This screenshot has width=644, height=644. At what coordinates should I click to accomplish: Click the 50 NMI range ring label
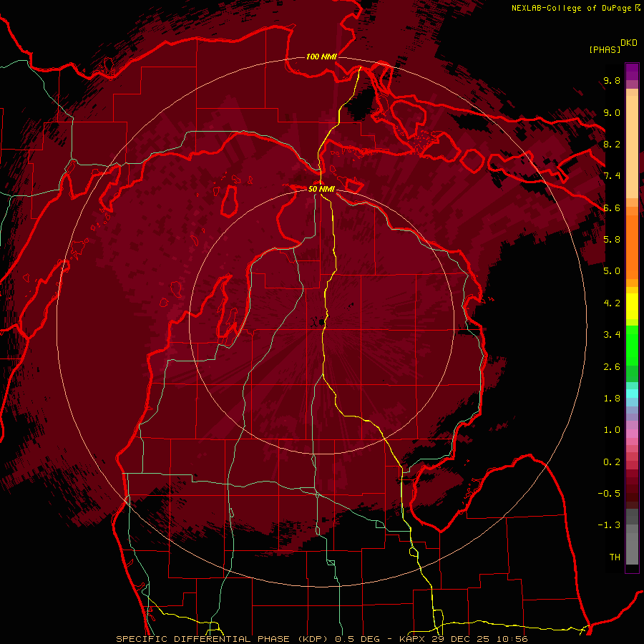click(x=321, y=189)
